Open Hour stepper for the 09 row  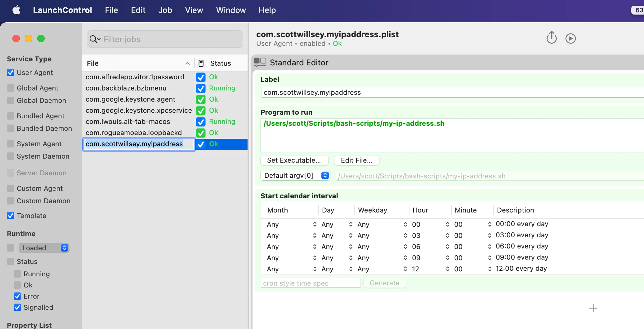pyautogui.click(x=447, y=258)
